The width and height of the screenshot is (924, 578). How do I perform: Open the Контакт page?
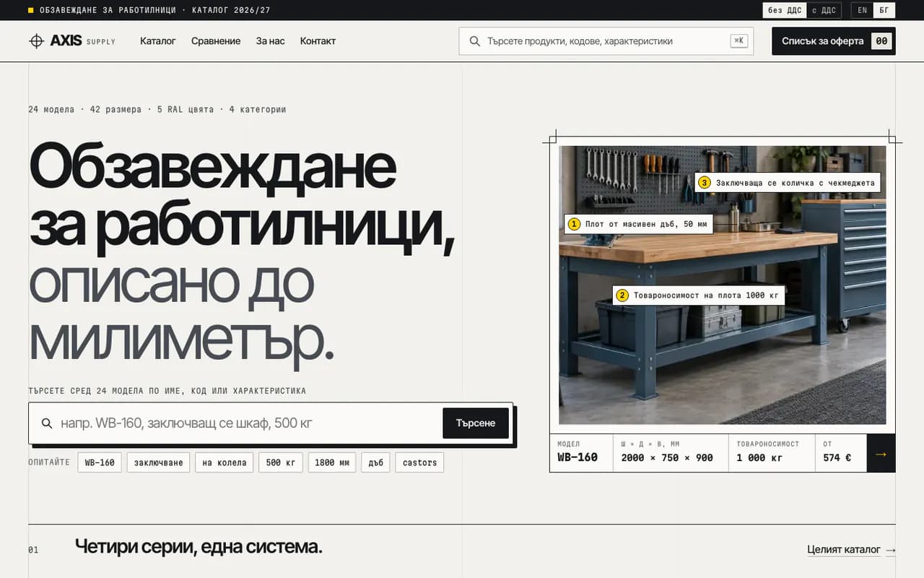tap(318, 41)
